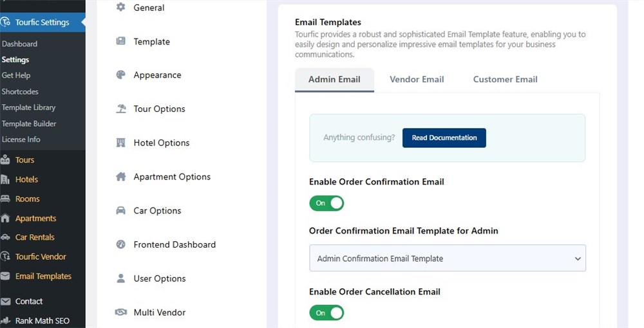
Task: Open the Rank Math SEO menu
Action: pos(42,321)
